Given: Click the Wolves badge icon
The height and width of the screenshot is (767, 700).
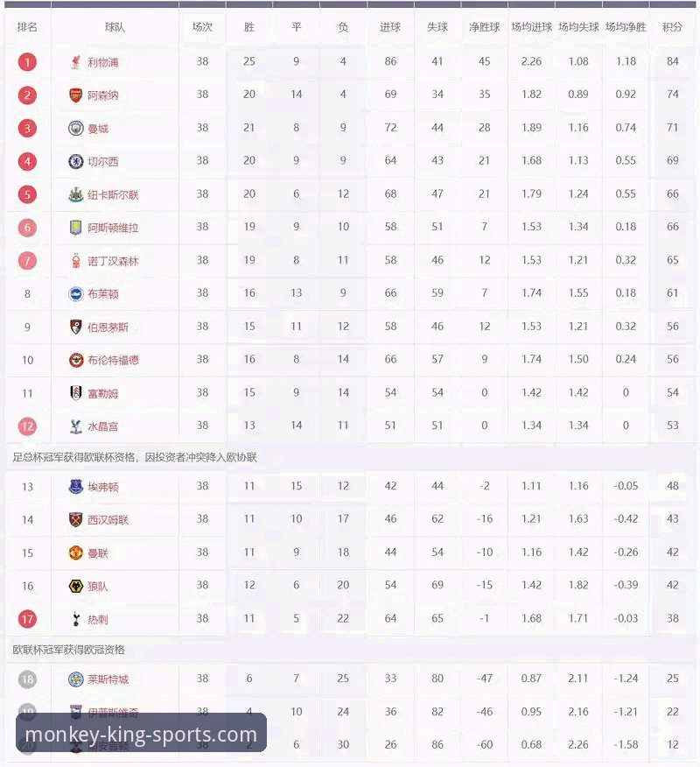Looking at the screenshot, I should click(76, 586).
